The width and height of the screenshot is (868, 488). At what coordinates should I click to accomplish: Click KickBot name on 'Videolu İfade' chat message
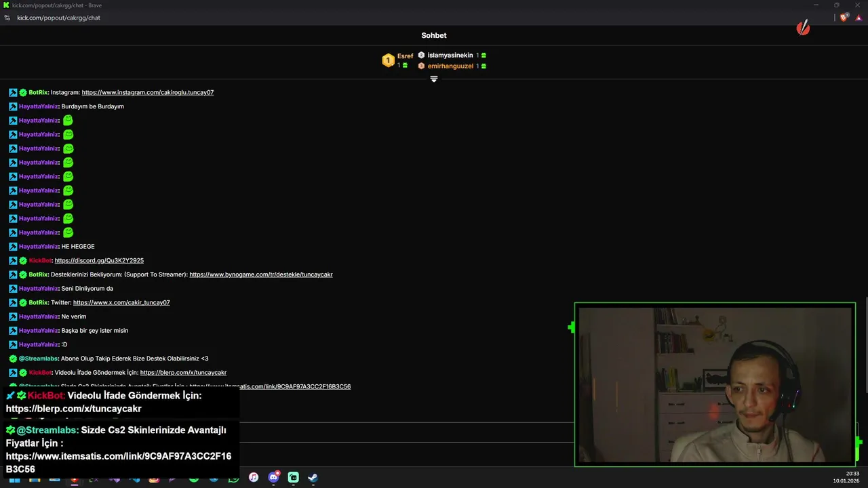point(40,373)
